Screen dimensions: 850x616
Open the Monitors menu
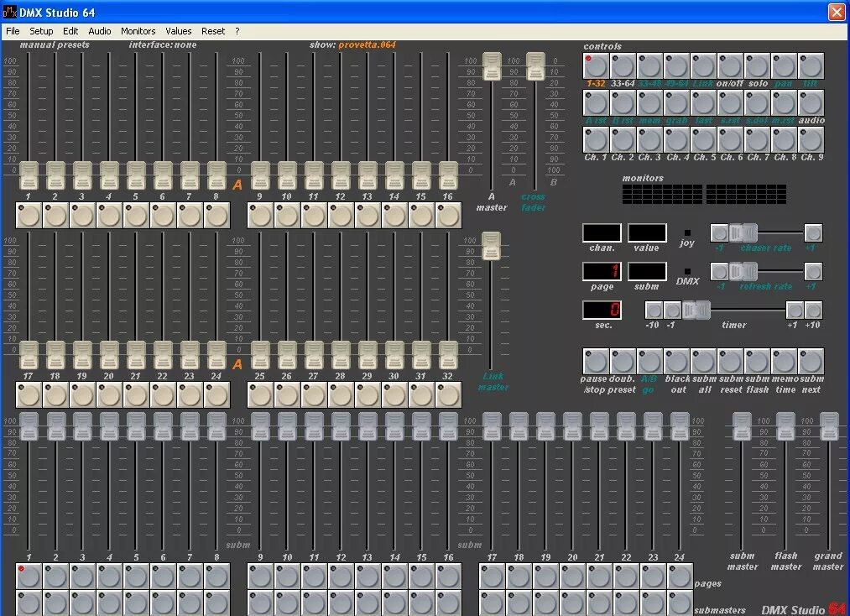click(x=138, y=31)
